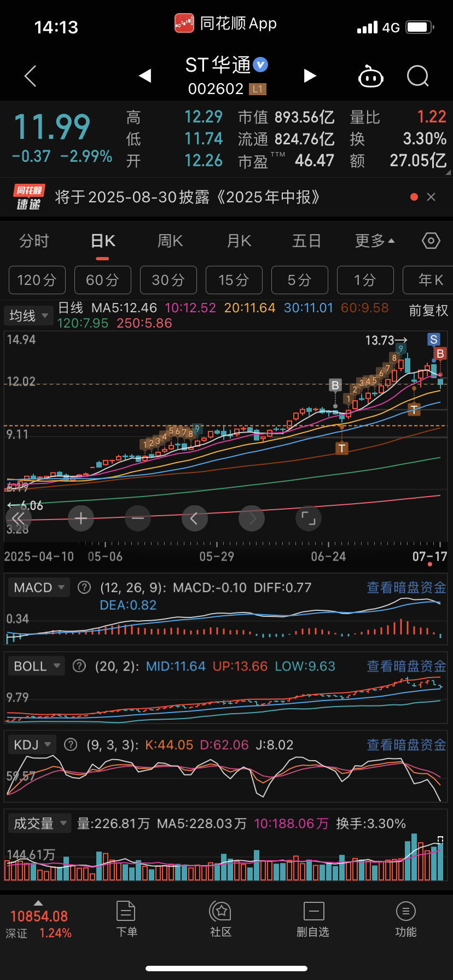Tap the blue verified badge beside ST华通
Image resolution: width=453 pixels, height=980 pixels.
[261, 65]
